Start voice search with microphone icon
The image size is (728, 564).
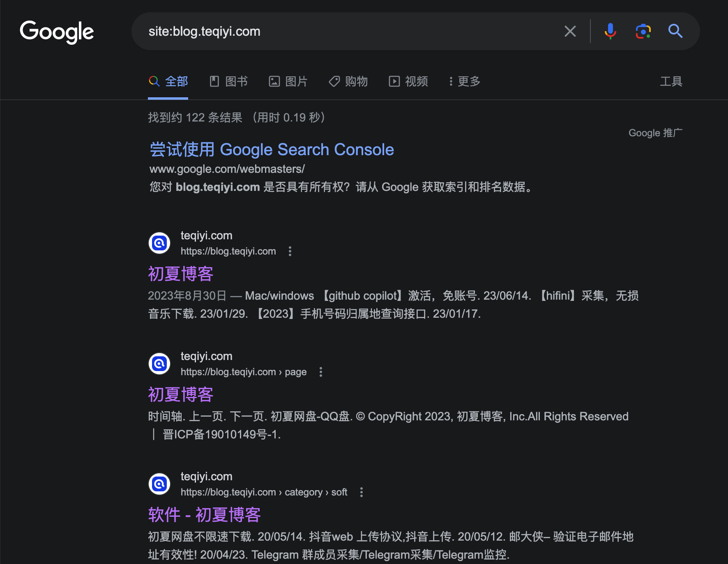coord(610,31)
